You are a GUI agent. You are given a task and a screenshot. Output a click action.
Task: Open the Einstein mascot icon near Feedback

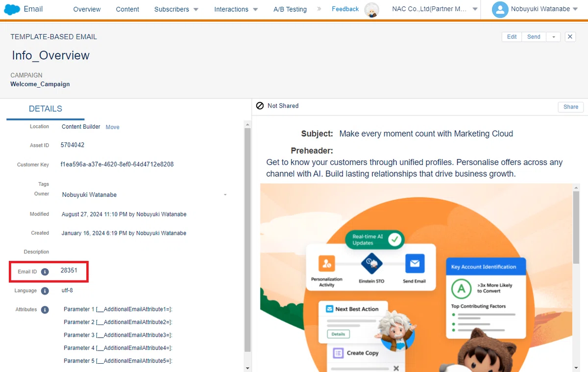(372, 10)
